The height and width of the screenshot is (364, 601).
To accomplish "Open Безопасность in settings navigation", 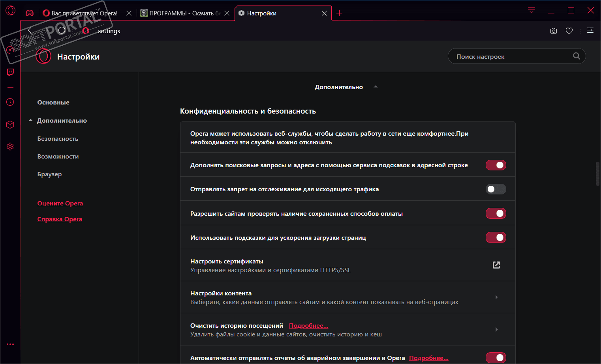I will [58, 139].
